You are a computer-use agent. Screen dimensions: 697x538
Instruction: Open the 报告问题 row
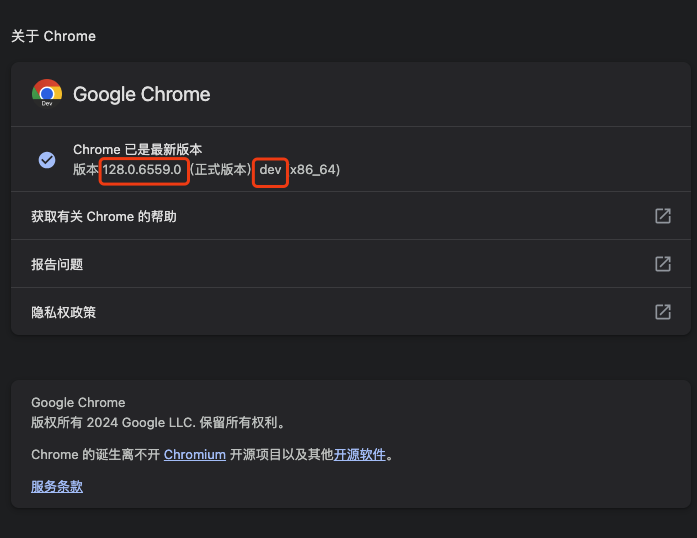(351, 264)
